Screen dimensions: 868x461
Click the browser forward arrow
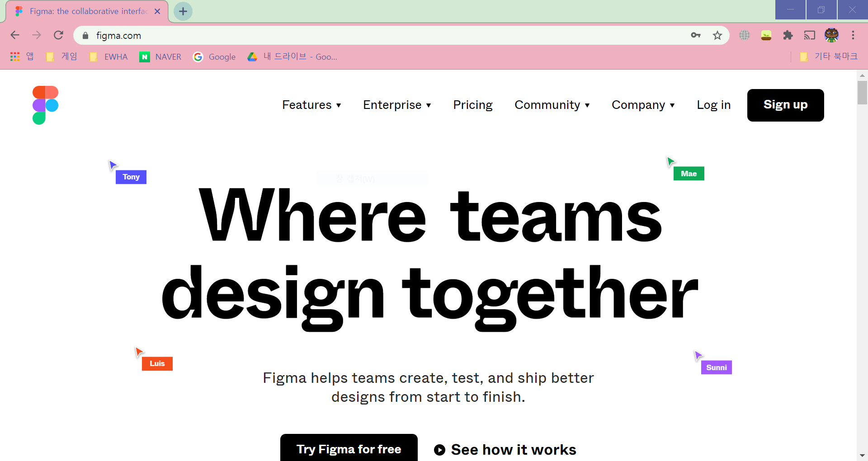[x=37, y=35]
